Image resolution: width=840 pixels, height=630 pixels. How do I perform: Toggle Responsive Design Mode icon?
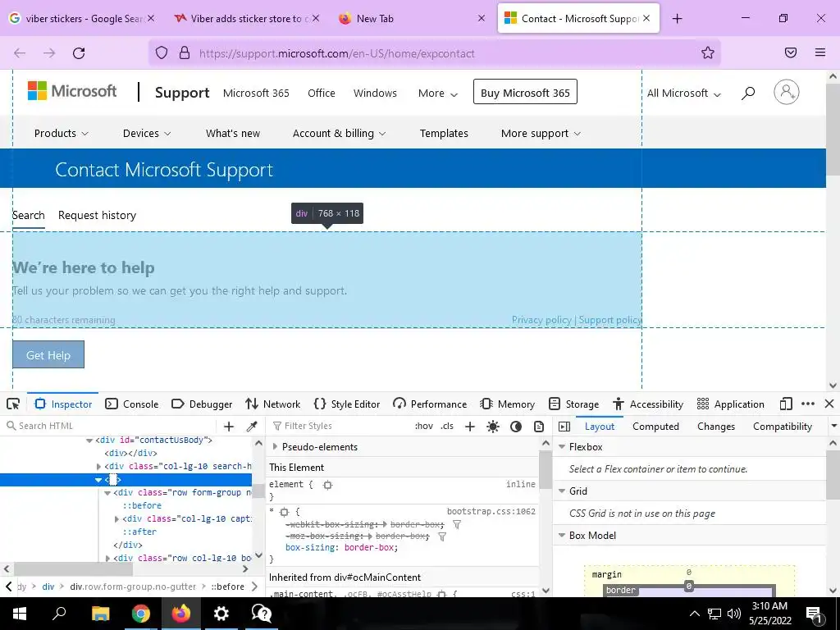point(786,404)
